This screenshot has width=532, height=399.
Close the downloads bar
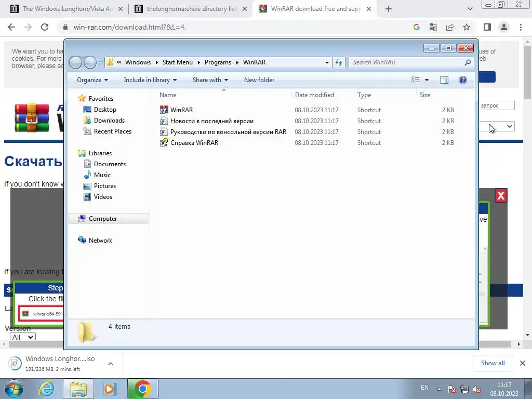523,363
